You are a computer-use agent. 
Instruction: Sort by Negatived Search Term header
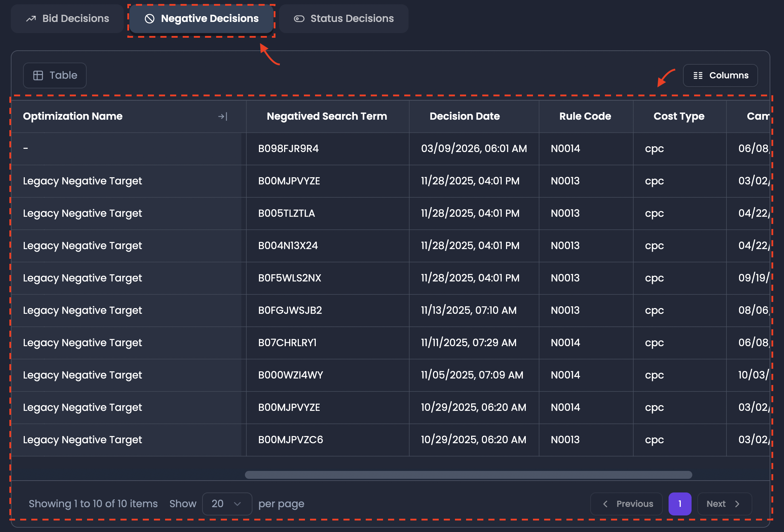pyautogui.click(x=327, y=116)
